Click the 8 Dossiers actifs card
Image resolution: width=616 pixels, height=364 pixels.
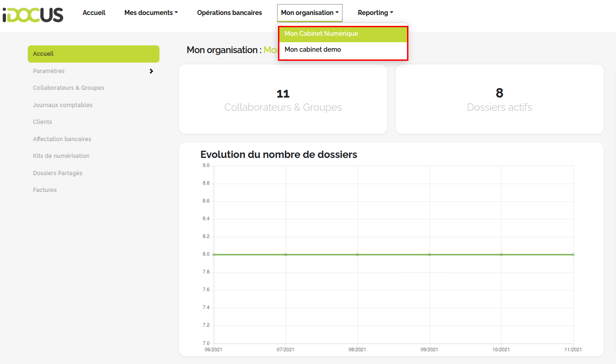click(x=500, y=99)
